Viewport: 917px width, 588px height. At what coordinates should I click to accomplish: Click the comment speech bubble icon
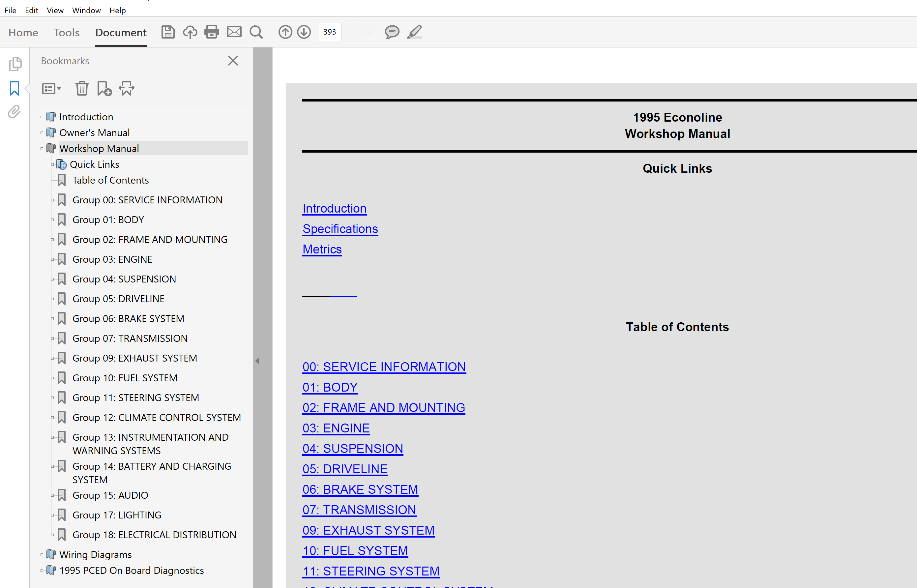[x=392, y=32]
